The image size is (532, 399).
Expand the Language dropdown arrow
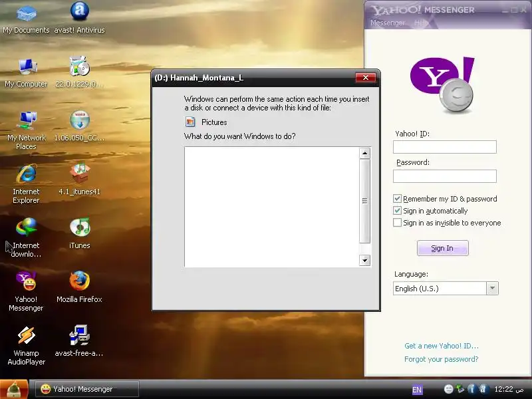coord(492,289)
